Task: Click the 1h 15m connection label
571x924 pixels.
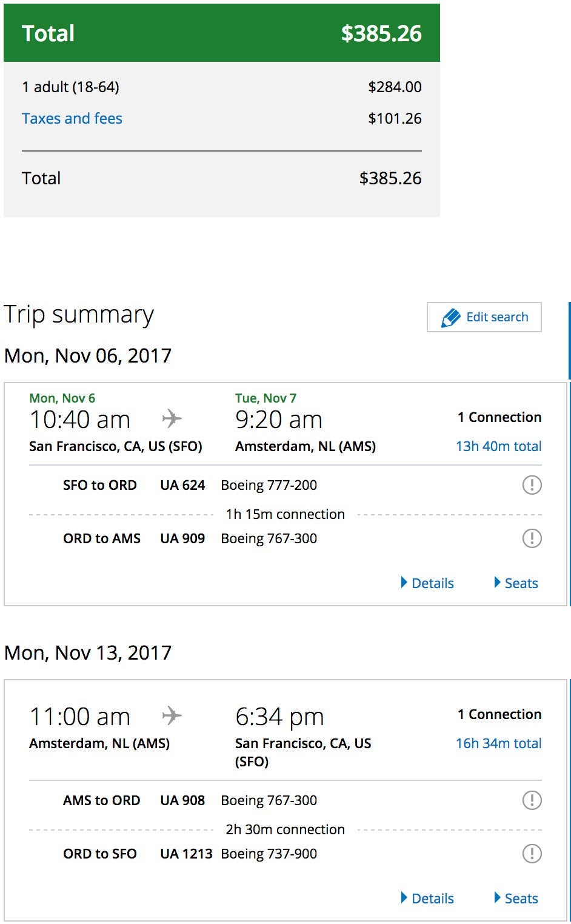Action: point(285,514)
